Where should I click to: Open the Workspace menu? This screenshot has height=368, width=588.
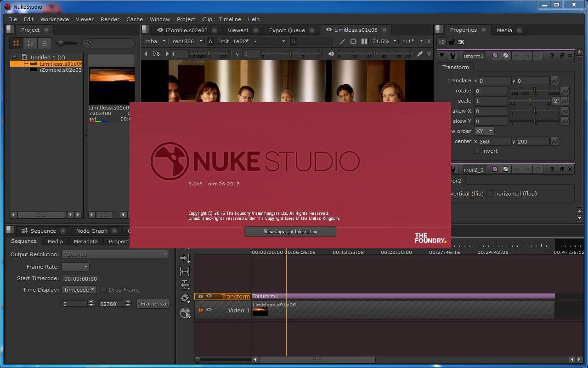54,19
